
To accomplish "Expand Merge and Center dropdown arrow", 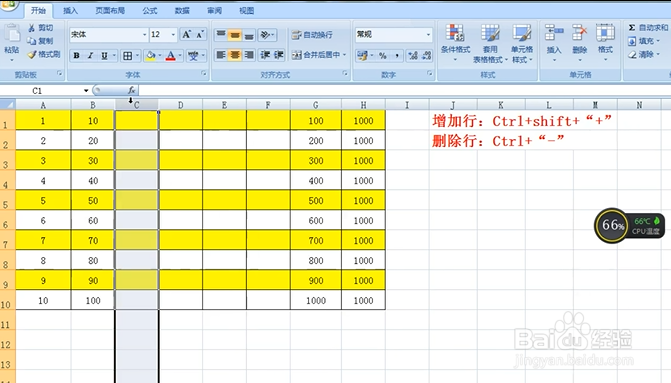I will (x=344, y=55).
